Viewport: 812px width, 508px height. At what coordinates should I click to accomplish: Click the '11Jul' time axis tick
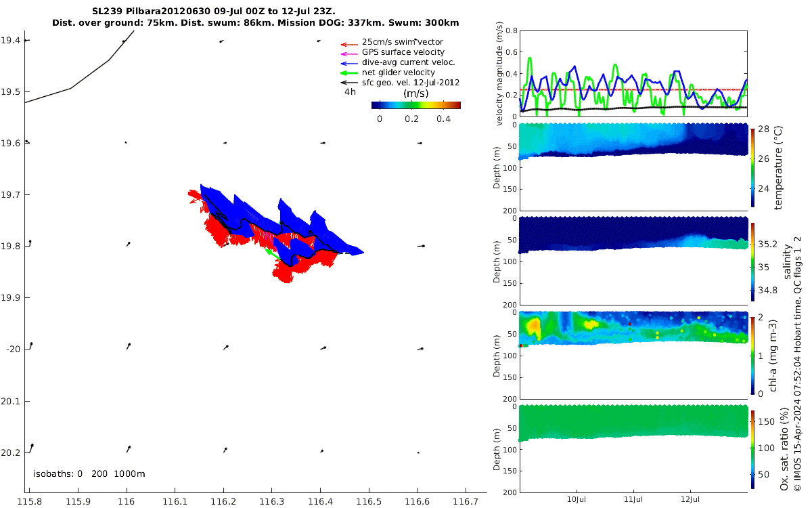[633, 499]
